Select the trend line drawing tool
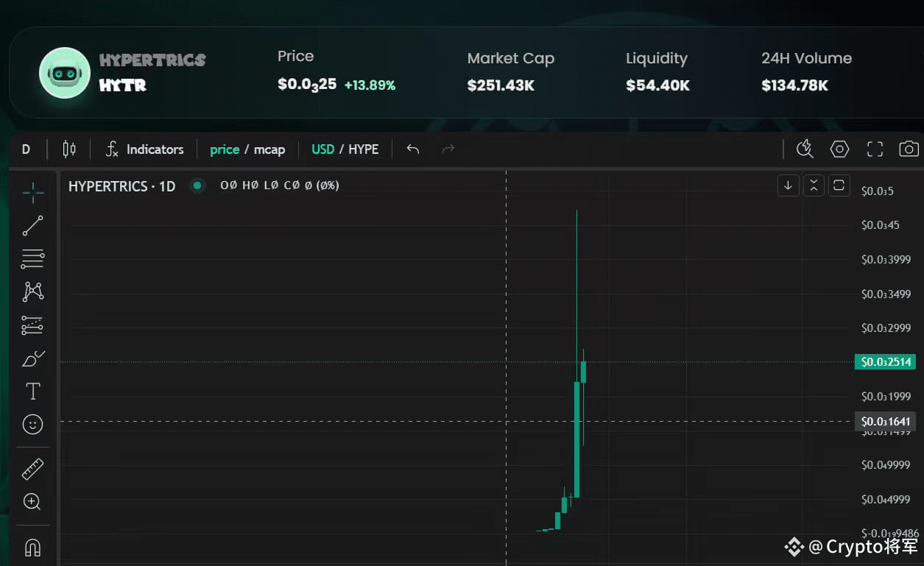924x566 pixels. pyautogui.click(x=32, y=226)
